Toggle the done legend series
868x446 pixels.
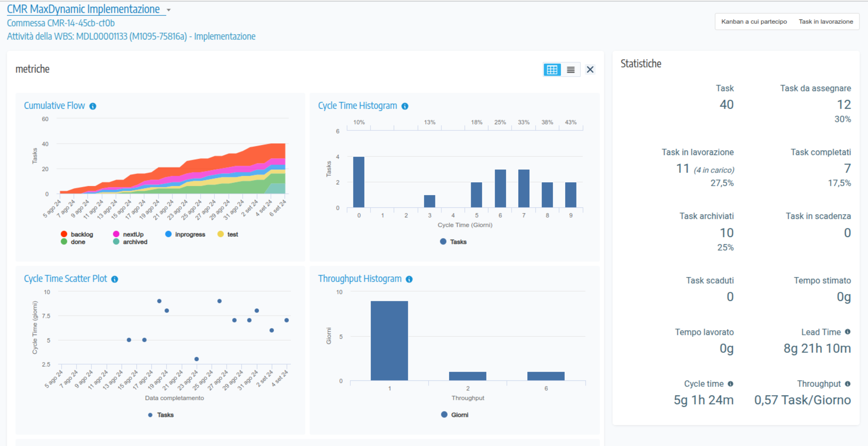pyautogui.click(x=73, y=242)
